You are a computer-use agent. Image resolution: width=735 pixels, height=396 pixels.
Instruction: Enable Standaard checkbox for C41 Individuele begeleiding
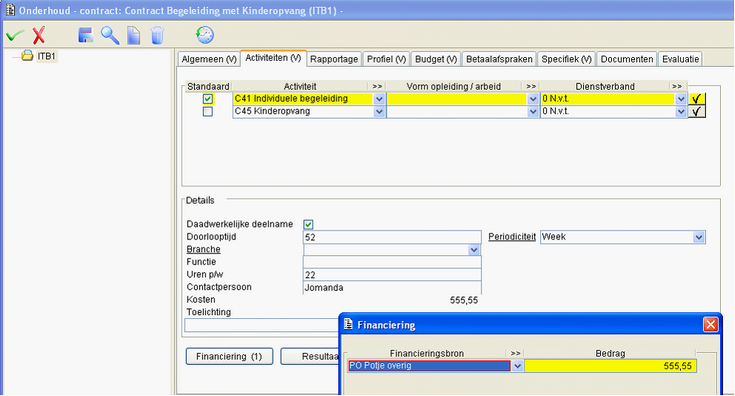tap(208, 99)
